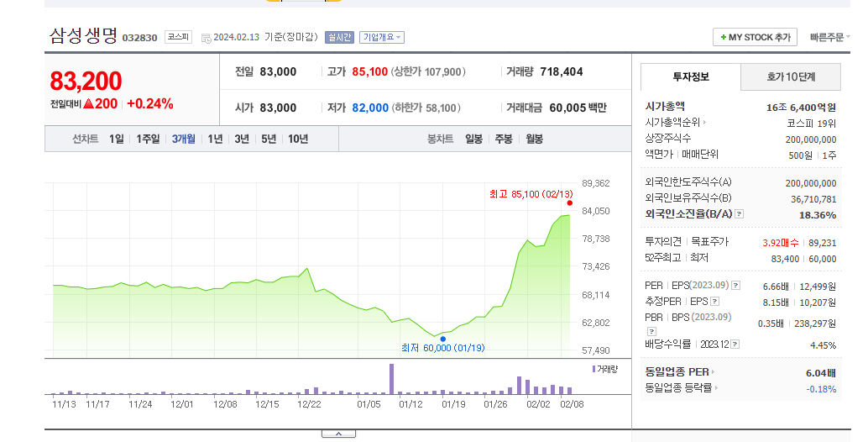This screenshot has width=868, height=442.
Task: Click the red 최고 price marker dot
Action: click(570, 203)
